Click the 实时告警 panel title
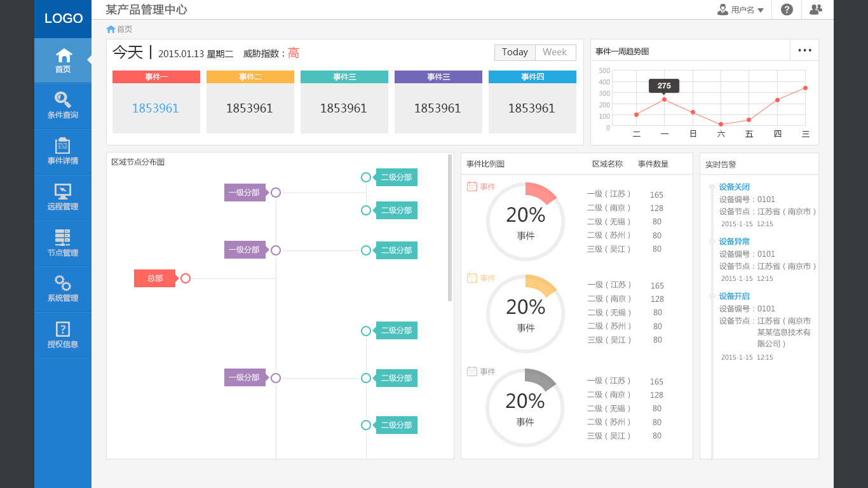The height and width of the screenshot is (488, 868). tap(721, 165)
